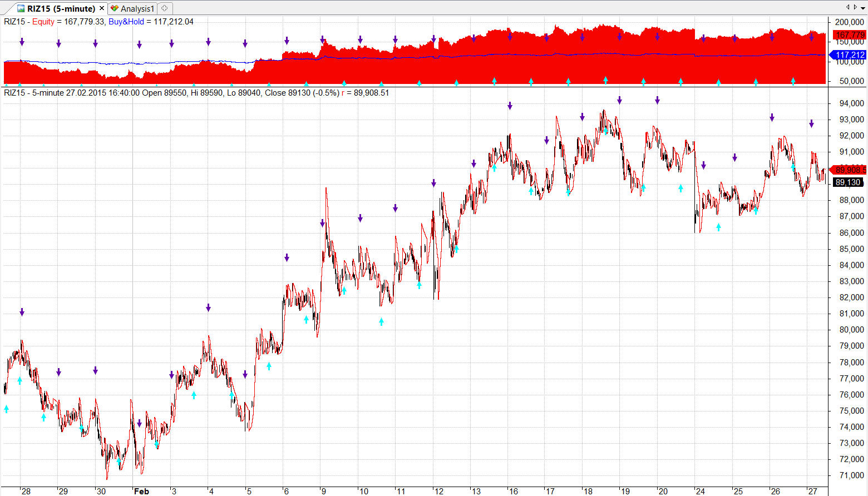Click the Feb month label on the date axis
868x496 pixels.
point(141,491)
